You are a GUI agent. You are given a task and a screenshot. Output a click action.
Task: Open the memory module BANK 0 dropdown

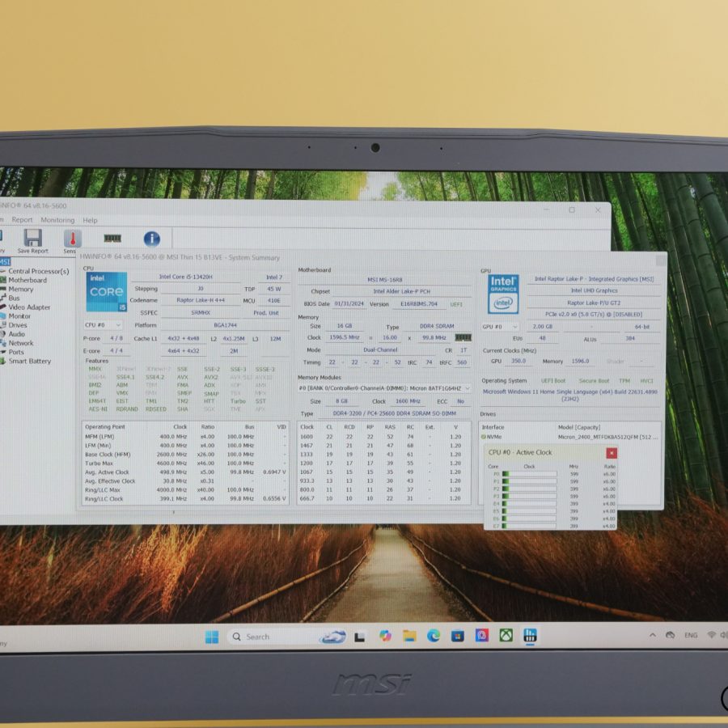click(384, 388)
